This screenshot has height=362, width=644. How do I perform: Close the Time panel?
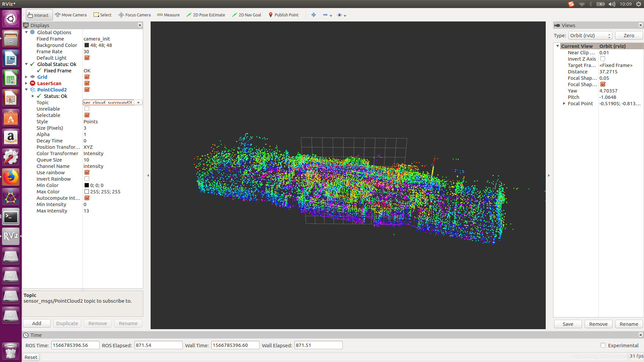point(640,335)
